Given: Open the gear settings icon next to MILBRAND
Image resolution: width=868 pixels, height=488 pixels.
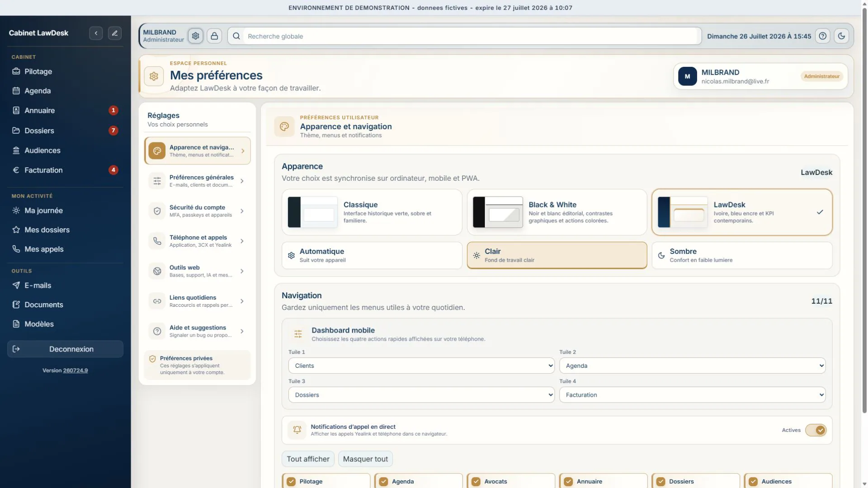Looking at the screenshot, I should point(195,36).
